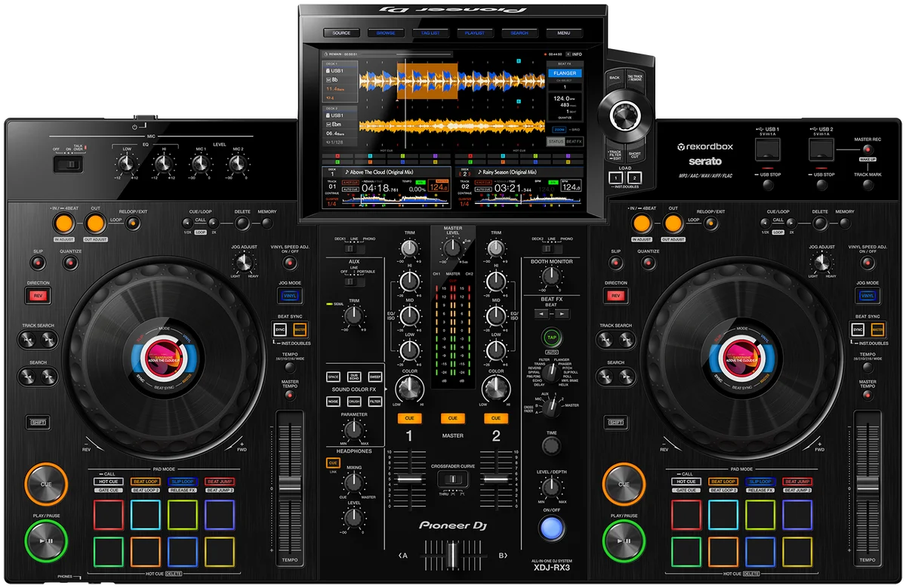
Task: Click the crossfader between A and B
Action: click(x=452, y=556)
